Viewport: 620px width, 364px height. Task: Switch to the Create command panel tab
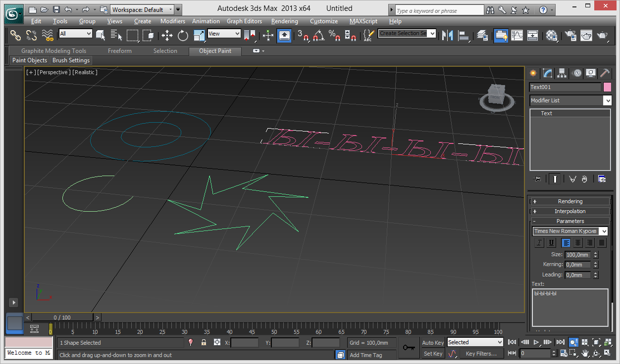(533, 73)
